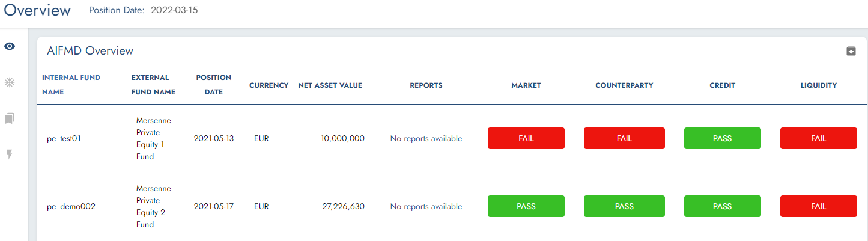Click Counterparty PASS badge for pe_demo002

click(x=624, y=206)
